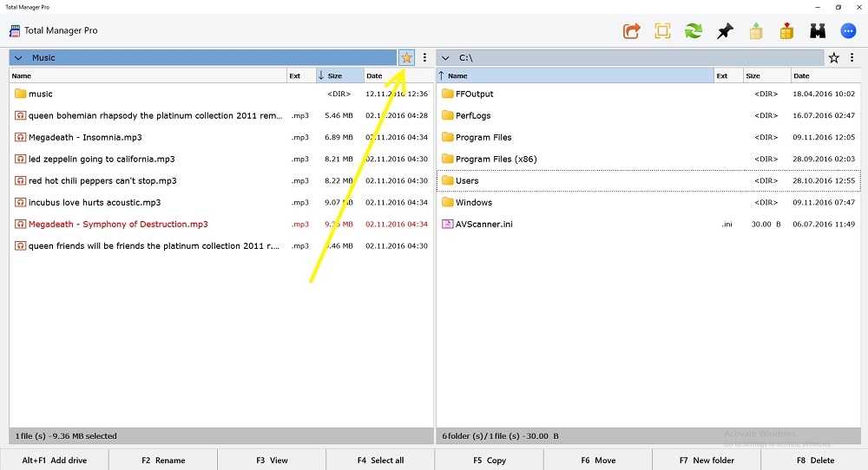868x470 pixels.
Task: Click the F7 New folder button
Action: [707, 460]
